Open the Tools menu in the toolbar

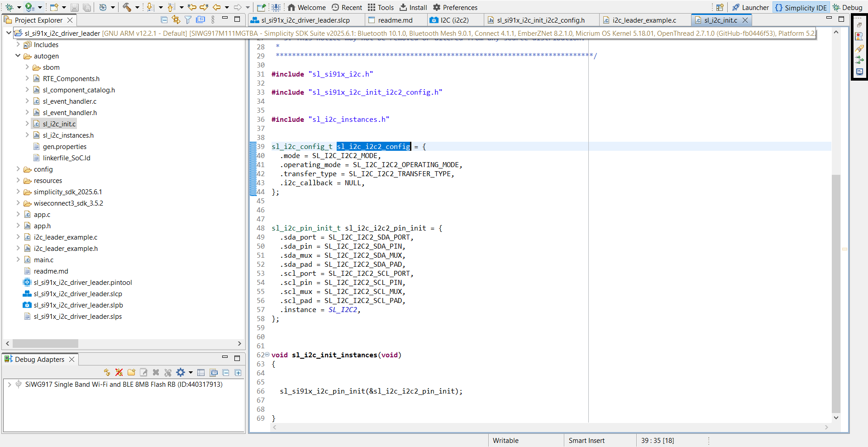pos(381,7)
